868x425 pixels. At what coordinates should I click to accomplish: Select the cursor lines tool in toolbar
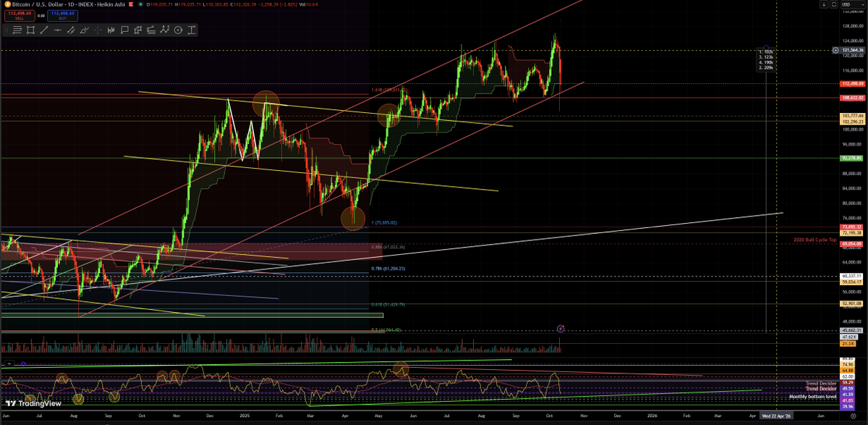(17, 30)
